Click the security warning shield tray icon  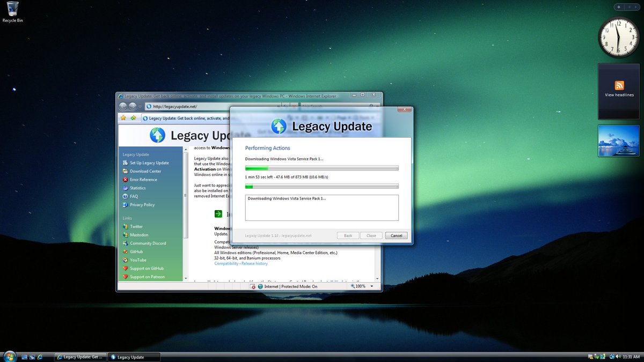click(591, 357)
